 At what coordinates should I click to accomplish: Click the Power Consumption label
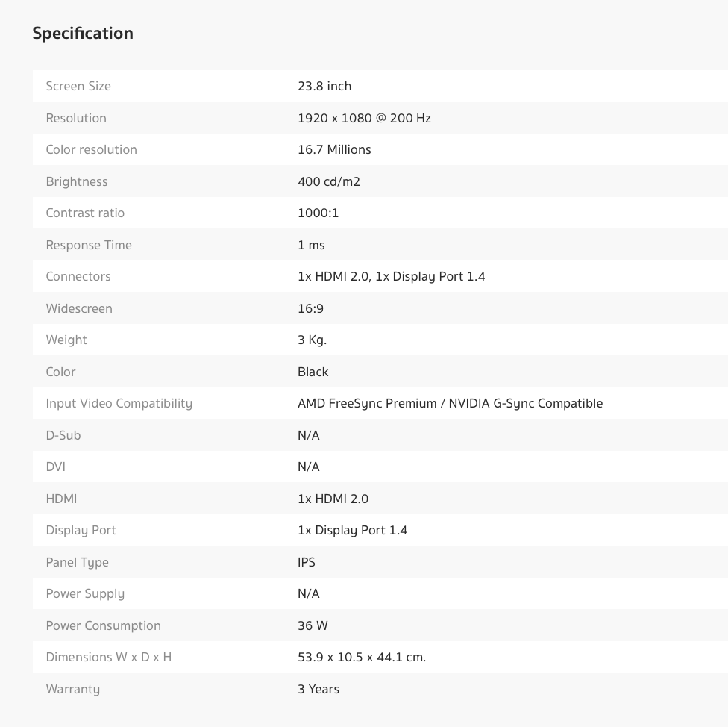click(104, 625)
